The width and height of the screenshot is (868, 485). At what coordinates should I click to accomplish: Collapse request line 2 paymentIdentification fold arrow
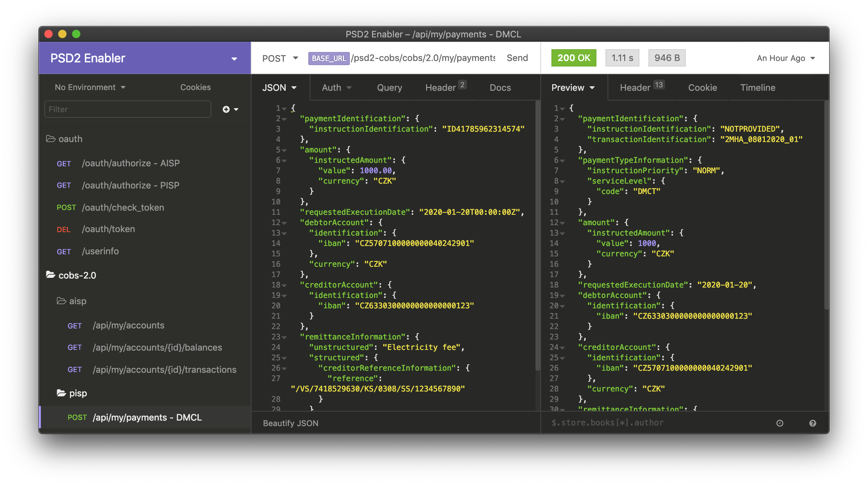pyautogui.click(x=284, y=119)
